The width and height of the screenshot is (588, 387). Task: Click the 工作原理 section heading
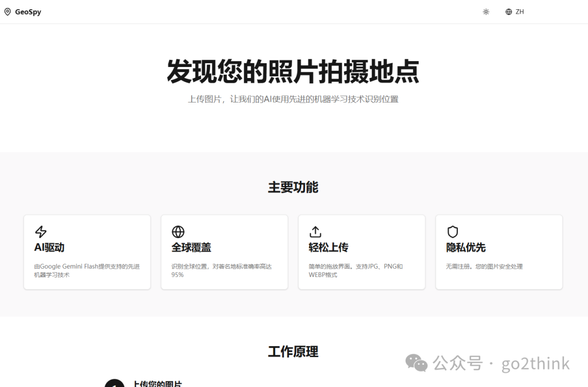coord(293,352)
